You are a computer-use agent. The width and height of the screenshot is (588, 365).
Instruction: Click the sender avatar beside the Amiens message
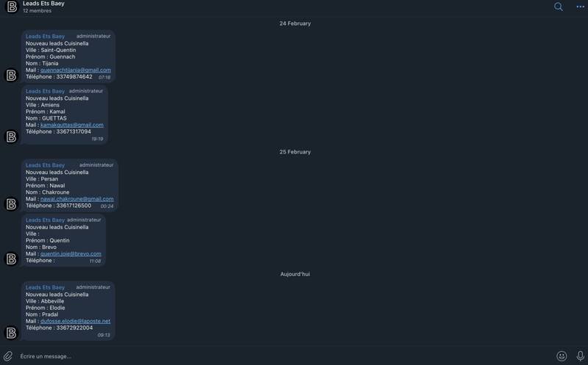[x=11, y=137]
